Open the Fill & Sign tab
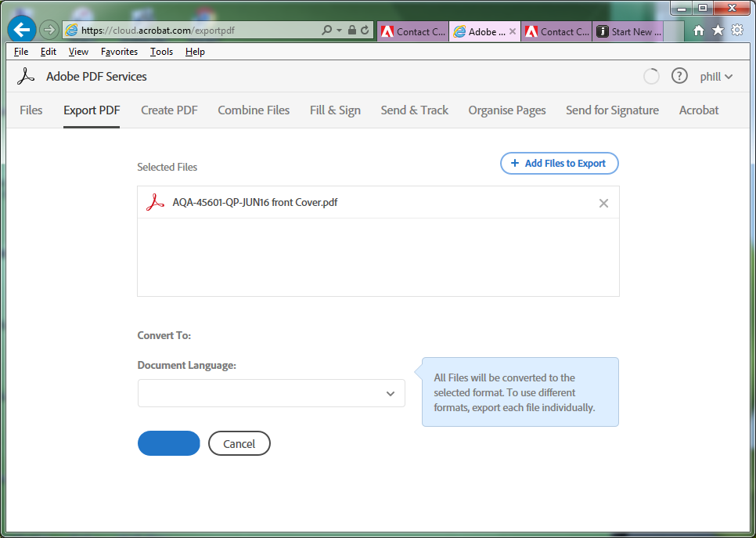Image resolution: width=756 pixels, height=538 pixels. click(x=335, y=110)
